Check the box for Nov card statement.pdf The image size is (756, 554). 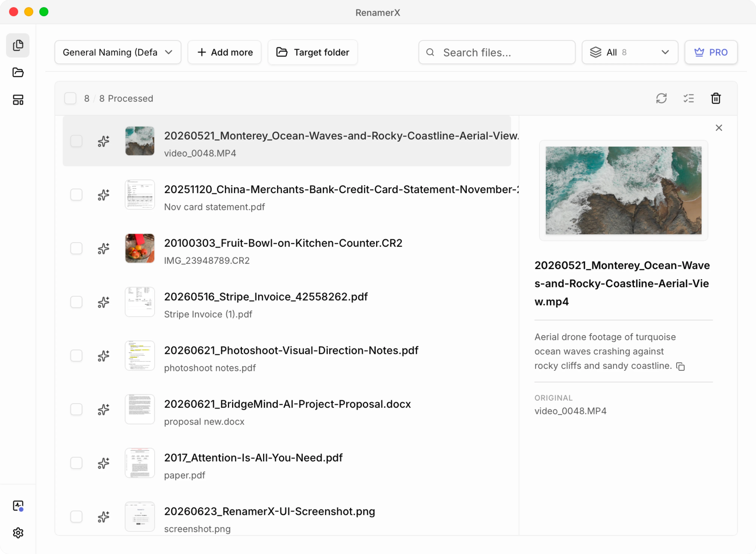(x=76, y=194)
